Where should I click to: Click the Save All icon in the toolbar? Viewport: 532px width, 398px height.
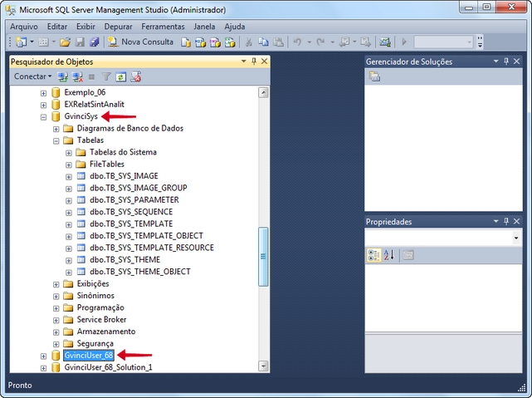point(94,42)
